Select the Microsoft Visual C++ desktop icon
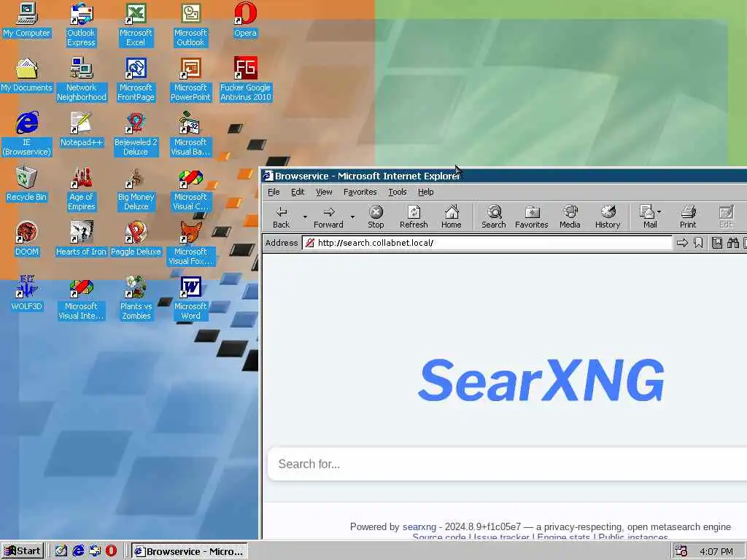The image size is (747, 560). (190, 189)
